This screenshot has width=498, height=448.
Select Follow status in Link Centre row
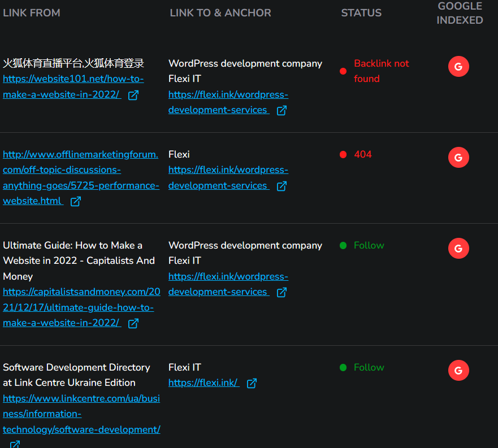pyautogui.click(x=369, y=367)
